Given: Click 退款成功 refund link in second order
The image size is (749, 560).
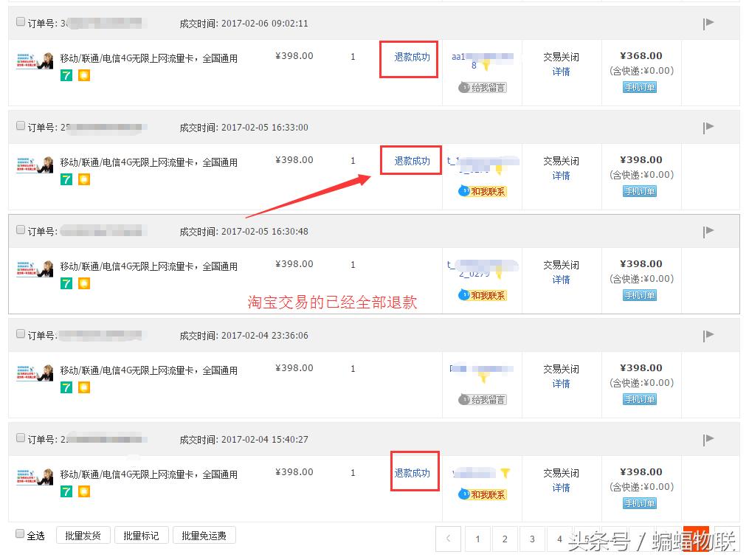Looking at the screenshot, I should 410,160.
